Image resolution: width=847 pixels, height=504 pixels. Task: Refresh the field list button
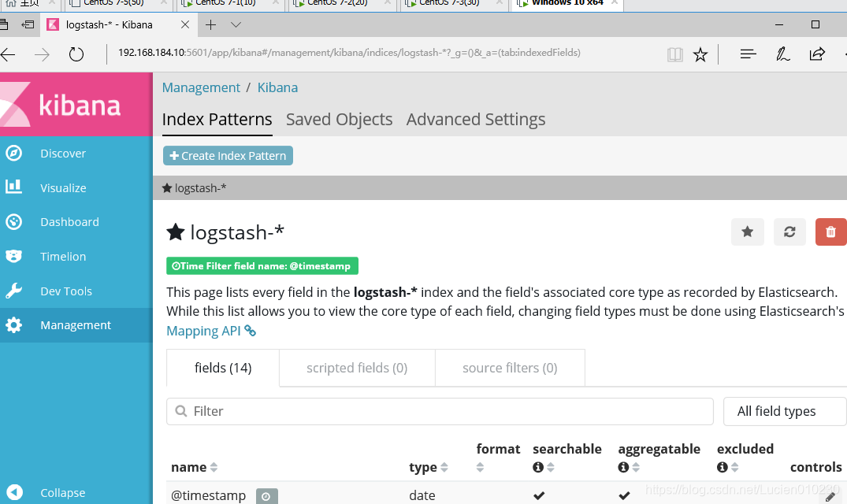[x=789, y=232]
